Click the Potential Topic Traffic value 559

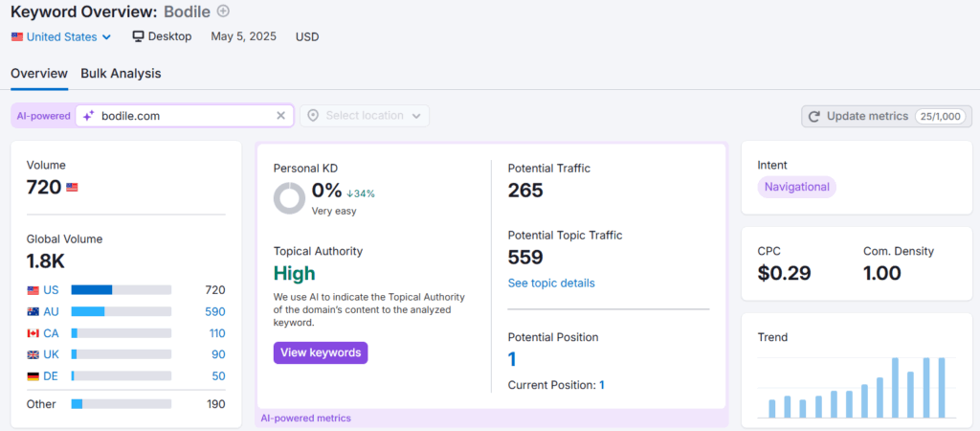point(525,257)
